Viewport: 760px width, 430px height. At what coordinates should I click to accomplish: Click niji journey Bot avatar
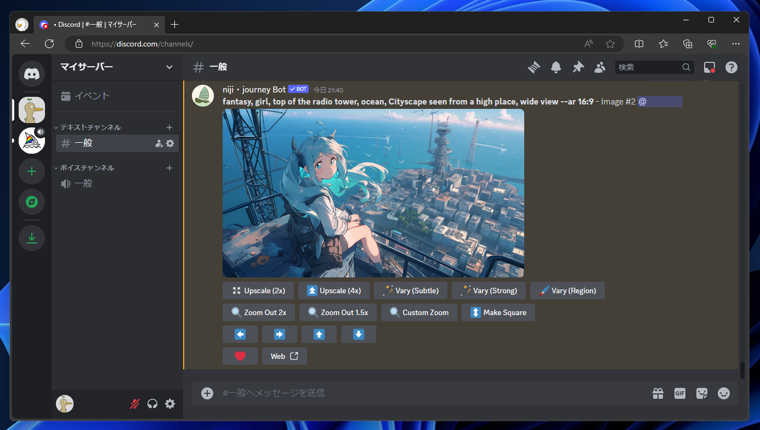203,96
